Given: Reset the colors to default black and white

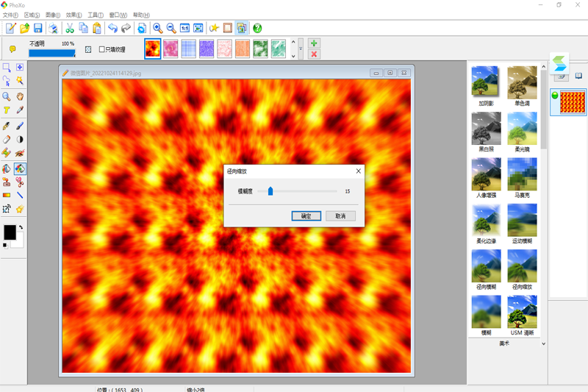Looking at the screenshot, I should point(5,246).
